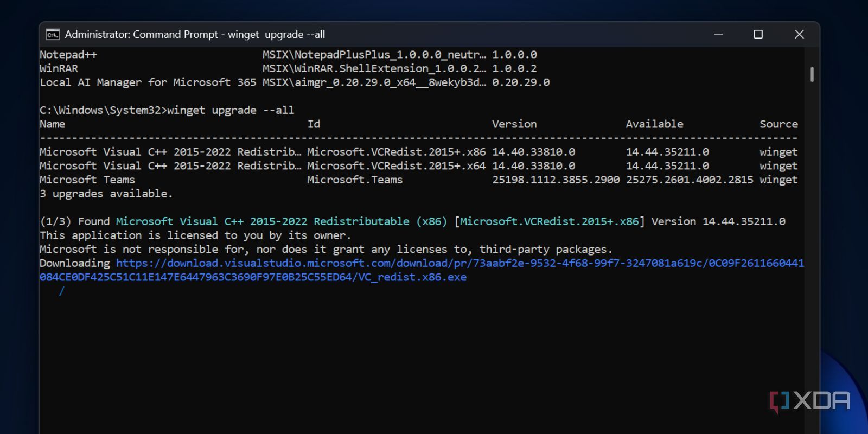Click 'MSIX\NotepadPlusPlus_1.0.0.0_neutr…' id
Screen dimensions: 868x434
374,55
